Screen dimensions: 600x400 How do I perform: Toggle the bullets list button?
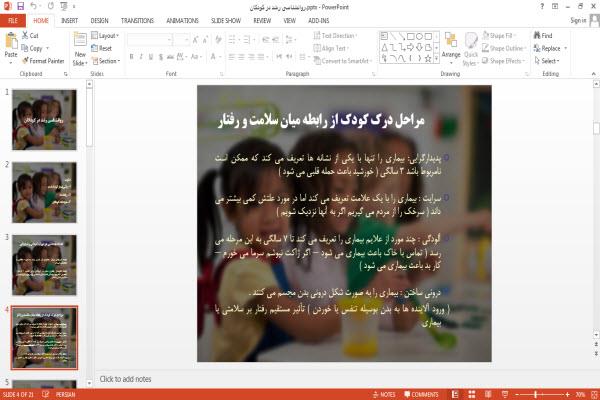coord(233,39)
